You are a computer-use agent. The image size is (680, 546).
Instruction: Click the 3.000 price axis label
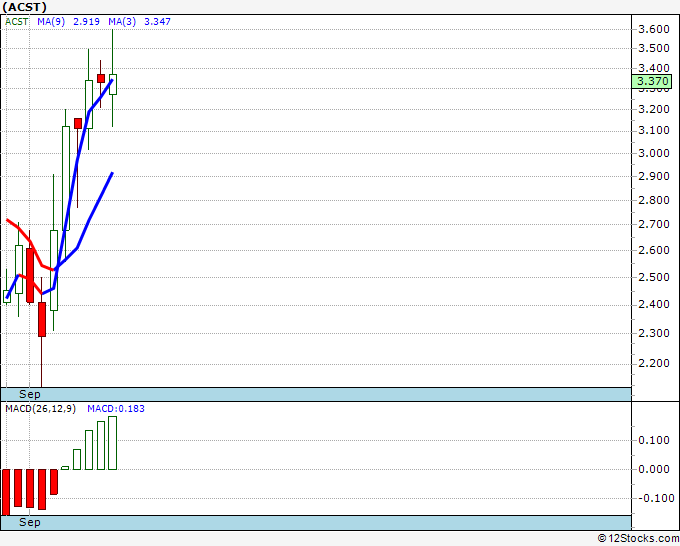click(654, 153)
